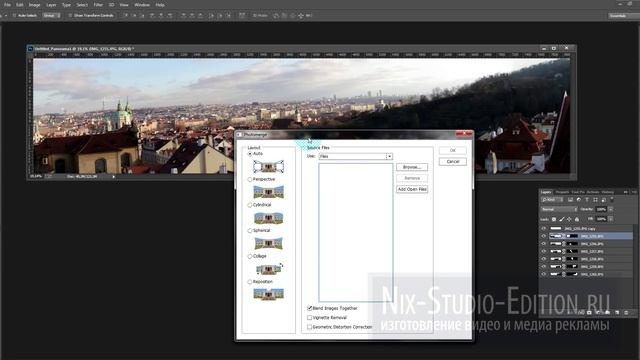Check the Vignette Removal checkbox
Screen dimensions: 640x360
click(309, 318)
